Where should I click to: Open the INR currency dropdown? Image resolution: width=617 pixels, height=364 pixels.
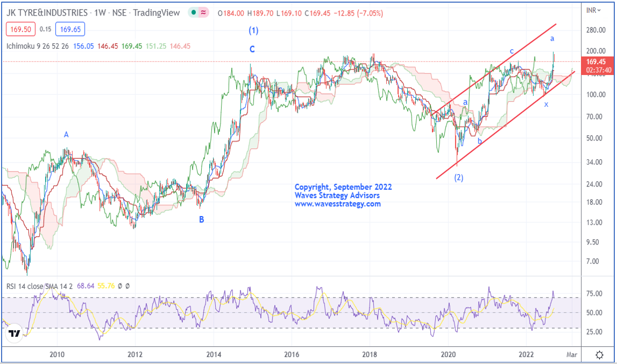click(593, 11)
